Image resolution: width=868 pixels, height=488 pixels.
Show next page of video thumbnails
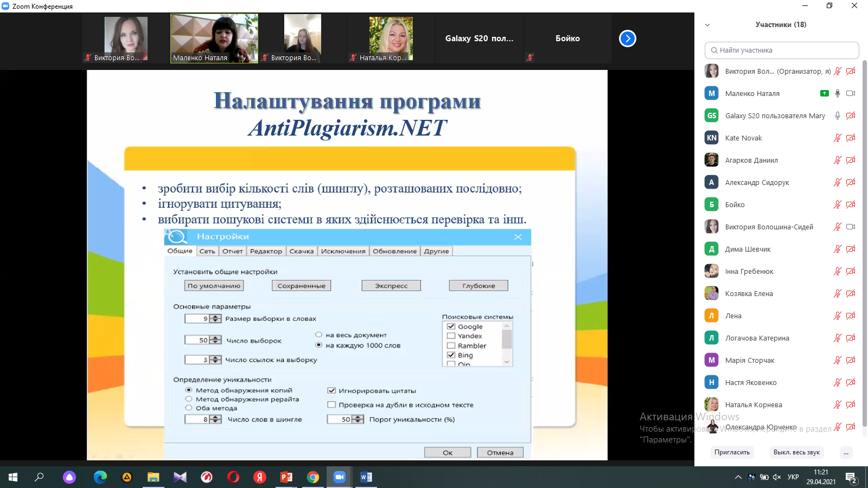[627, 38]
